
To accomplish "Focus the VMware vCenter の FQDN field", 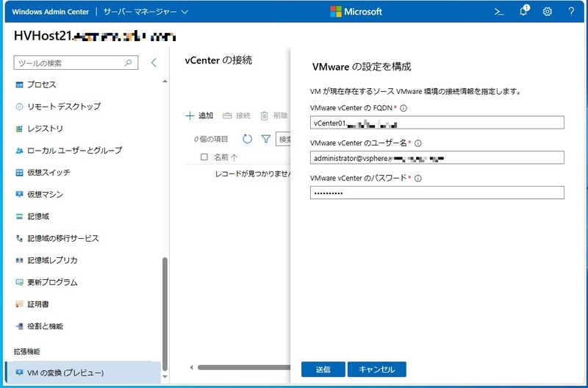I will click(x=437, y=123).
